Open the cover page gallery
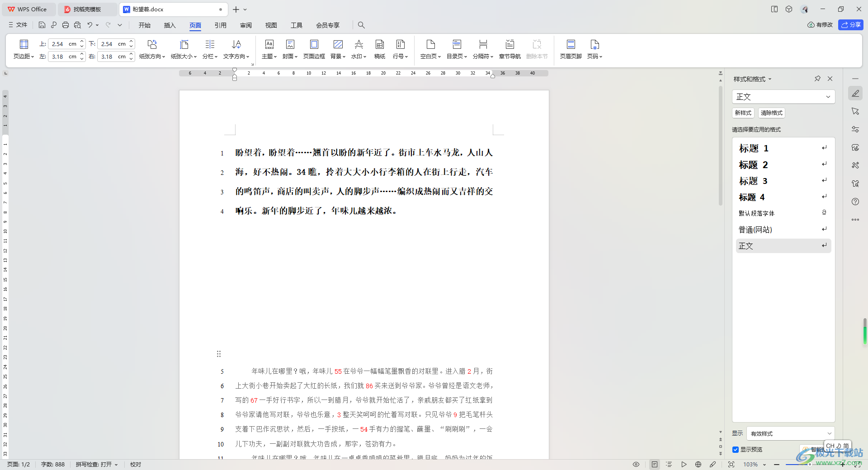The width and height of the screenshot is (868, 470). [290, 49]
